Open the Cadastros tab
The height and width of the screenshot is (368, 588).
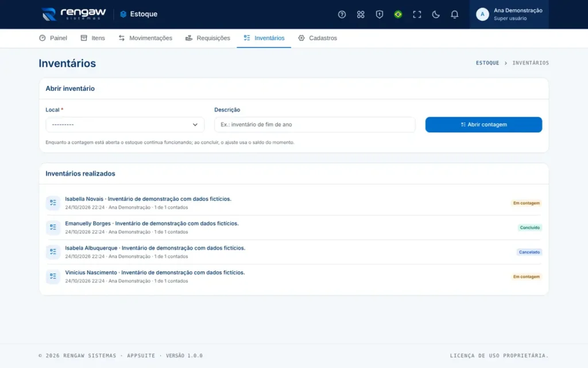(317, 38)
